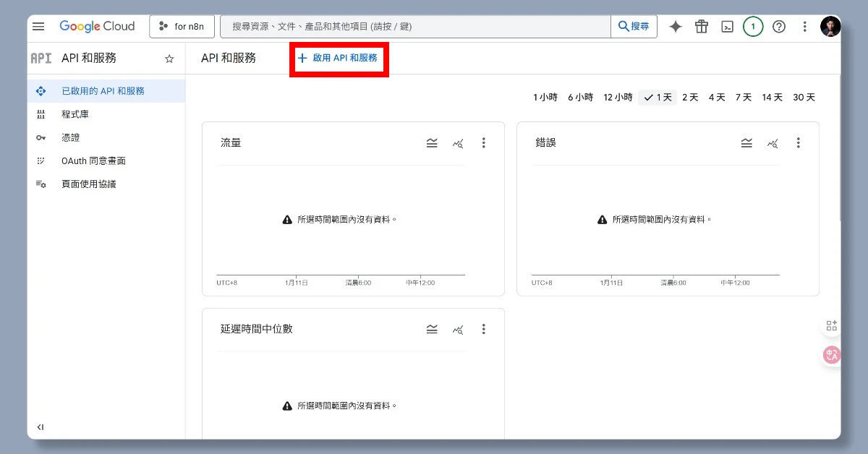The width and height of the screenshot is (868, 454).
Task: Activate Cloud Shell terminal icon
Action: [x=727, y=27]
